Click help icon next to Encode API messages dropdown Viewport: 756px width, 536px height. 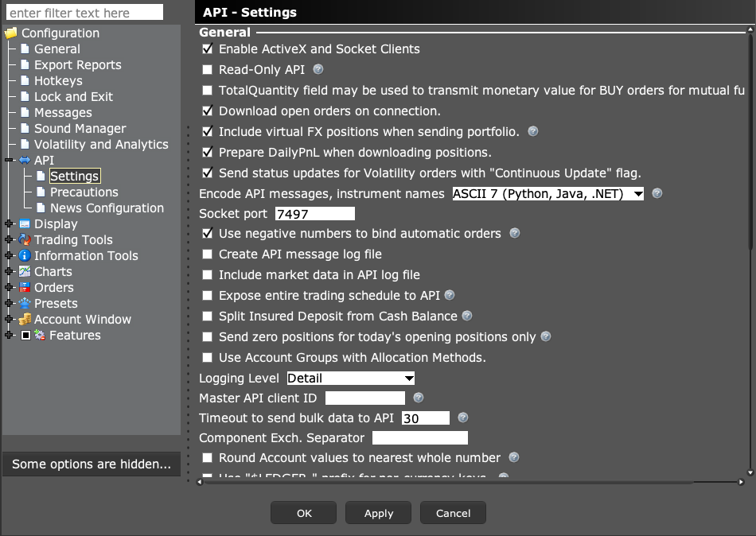click(657, 193)
